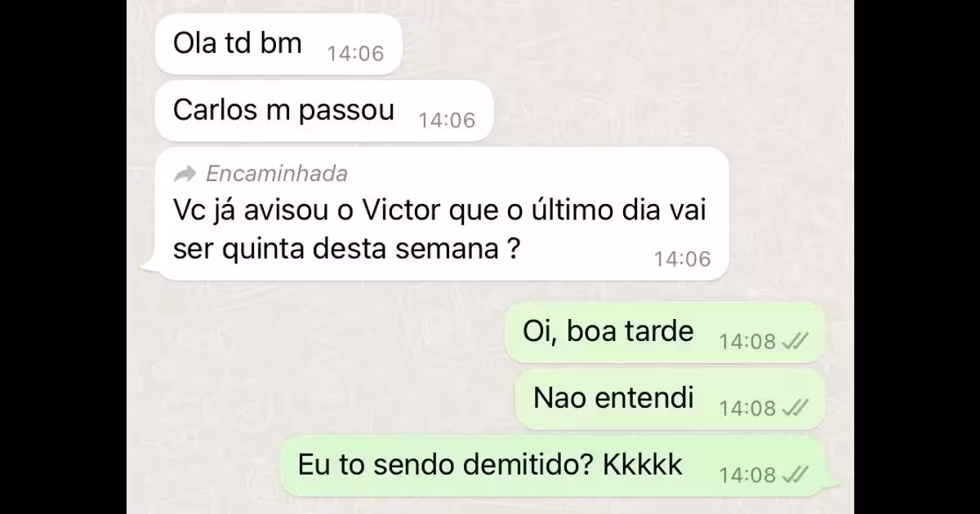980x514 pixels.
Task: Select the "Oi, boa tarde" message text
Action: click(x=608, y=331)
